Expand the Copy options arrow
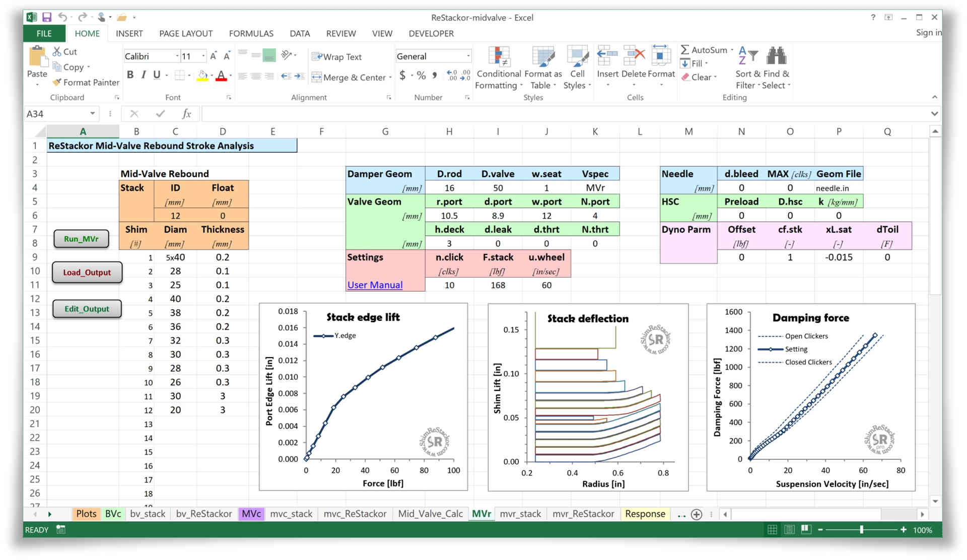Image resolution: width=967 pixels, height=560 pixels. tap(89, 66)
